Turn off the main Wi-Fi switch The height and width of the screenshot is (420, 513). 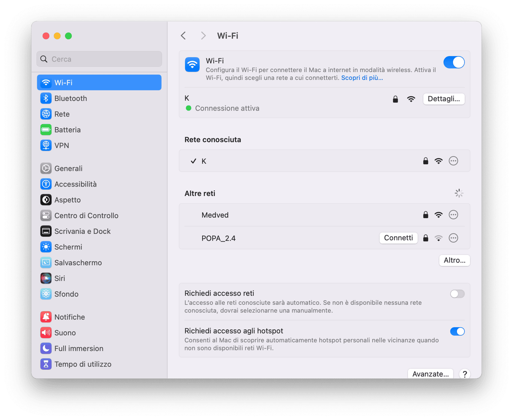454,62
